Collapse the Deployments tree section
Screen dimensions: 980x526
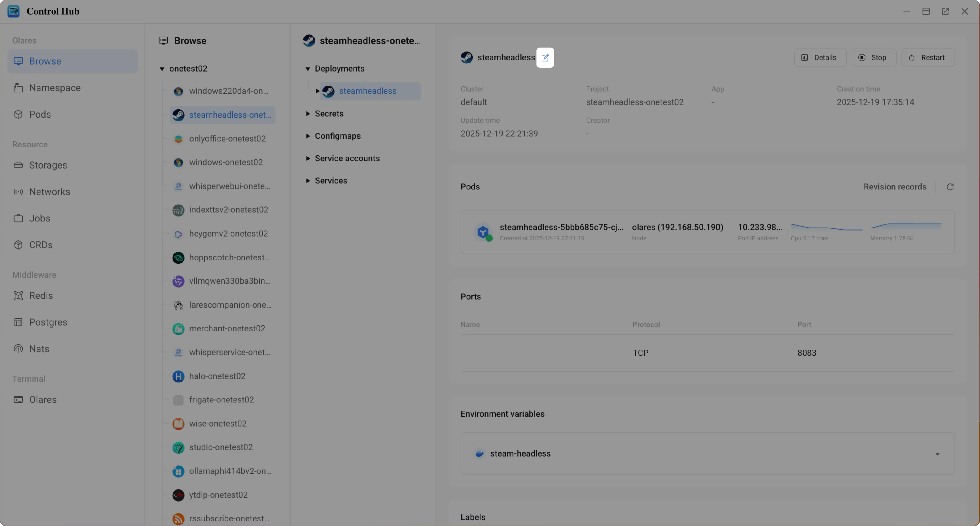pyautogui.click(x=308, y=69)
